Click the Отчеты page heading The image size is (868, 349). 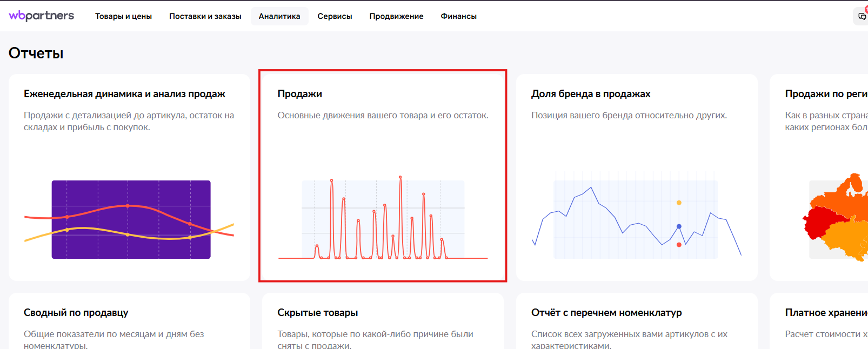(36, 53)
